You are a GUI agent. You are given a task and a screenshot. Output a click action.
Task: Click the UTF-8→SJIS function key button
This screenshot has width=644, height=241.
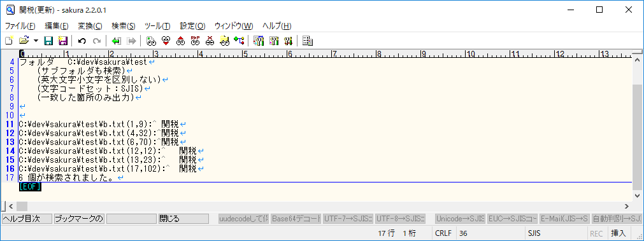point(401,219)
